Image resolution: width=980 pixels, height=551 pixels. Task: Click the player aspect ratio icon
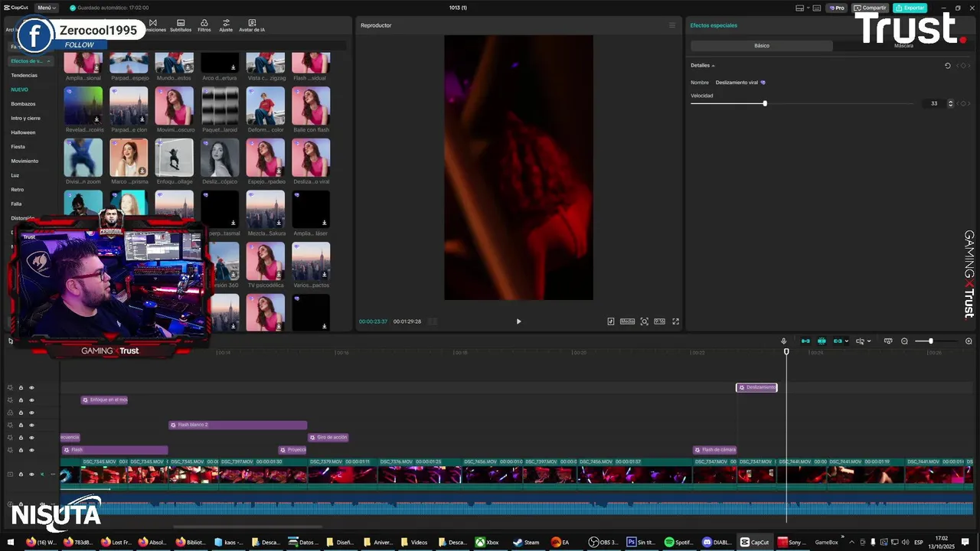click(x=659, y=321)
